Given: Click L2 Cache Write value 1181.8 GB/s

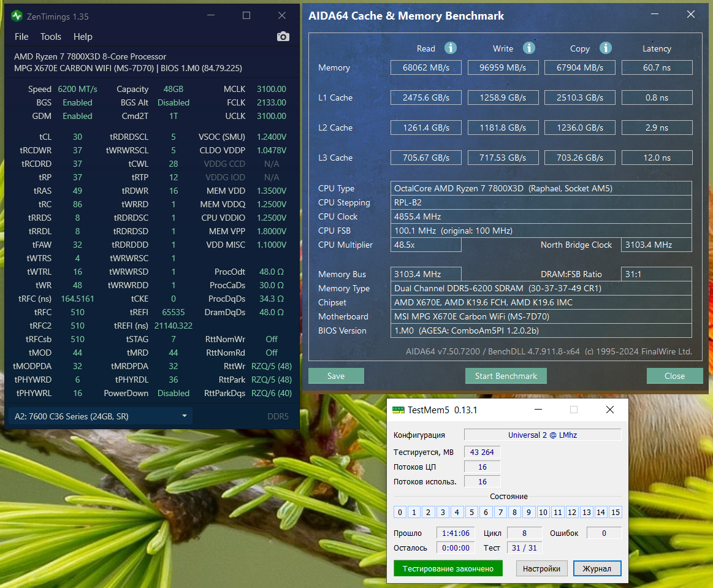Looking at the screenshot, I should tap(503, 128).
